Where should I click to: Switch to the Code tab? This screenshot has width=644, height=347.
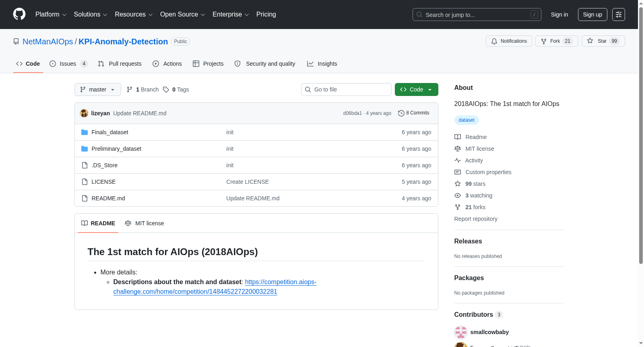coord(28,64)
